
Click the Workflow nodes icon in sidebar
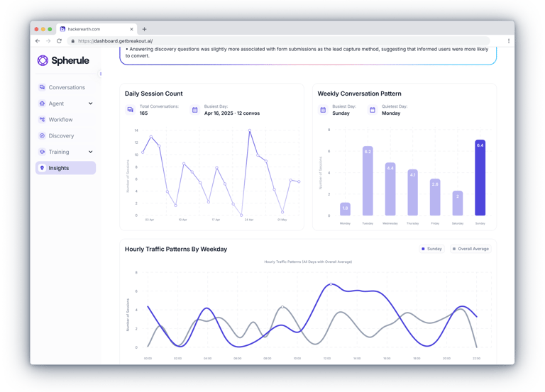coord(42,119)
